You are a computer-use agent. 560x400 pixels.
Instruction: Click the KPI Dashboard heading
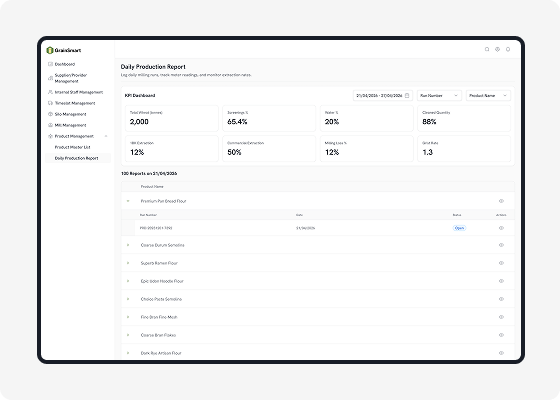(x=140, y=96)
